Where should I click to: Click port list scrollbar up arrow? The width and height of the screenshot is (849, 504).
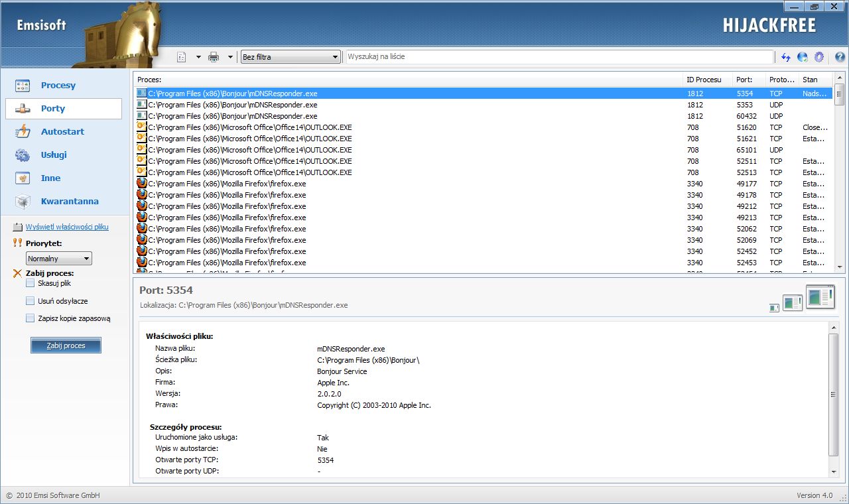click(840, 78)
